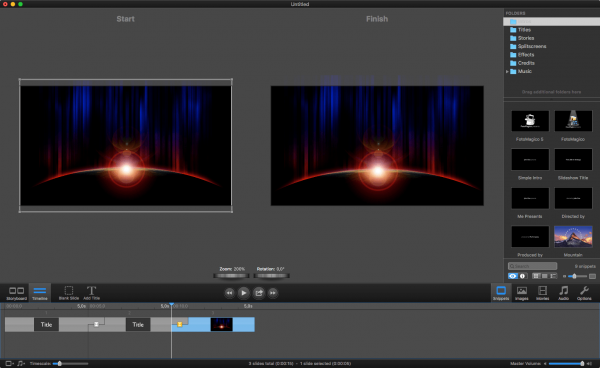The height and width of the screenshot is (368, 600).
Task: Click the Finish preview image
Action: pyautogui.click(x=377, y=146)
